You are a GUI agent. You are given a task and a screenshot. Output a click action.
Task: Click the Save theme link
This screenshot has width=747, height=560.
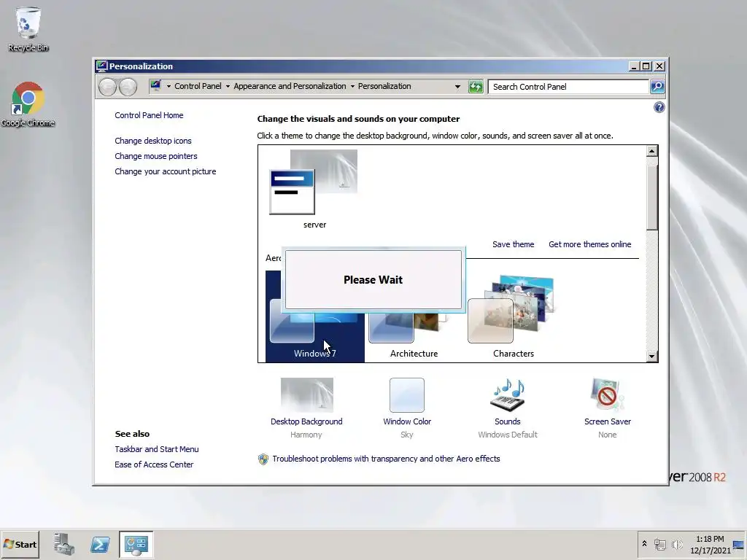point(513,244)
